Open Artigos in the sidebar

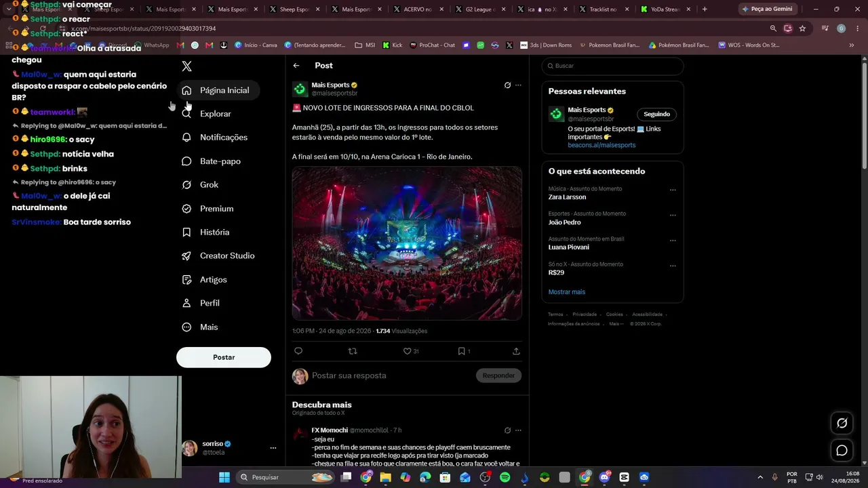click(x=205, y=280)
